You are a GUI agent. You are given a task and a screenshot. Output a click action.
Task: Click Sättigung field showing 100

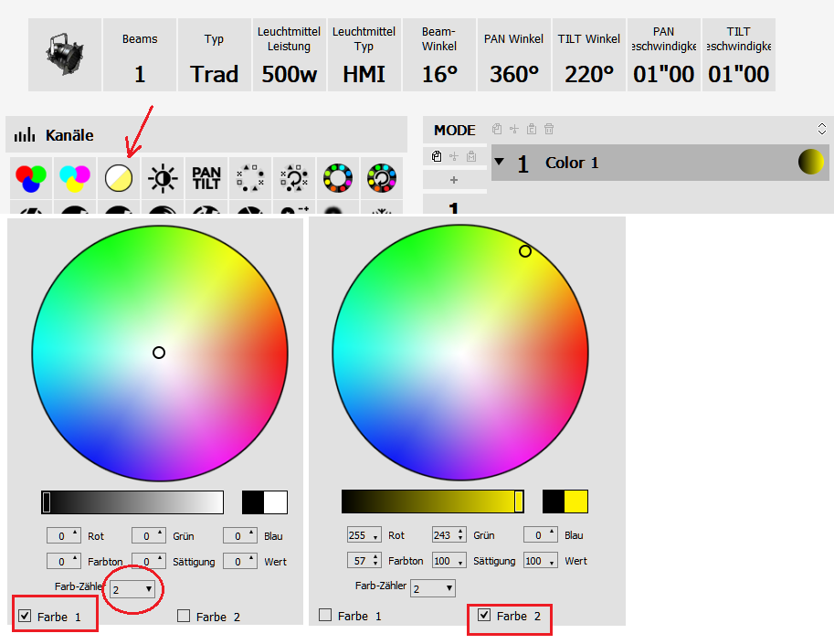point(449,561)
